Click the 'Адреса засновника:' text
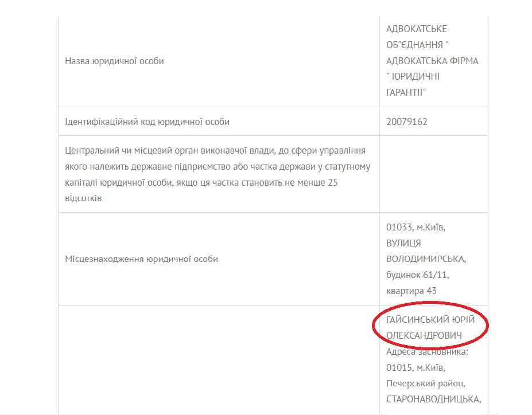 tap(427, 351)
